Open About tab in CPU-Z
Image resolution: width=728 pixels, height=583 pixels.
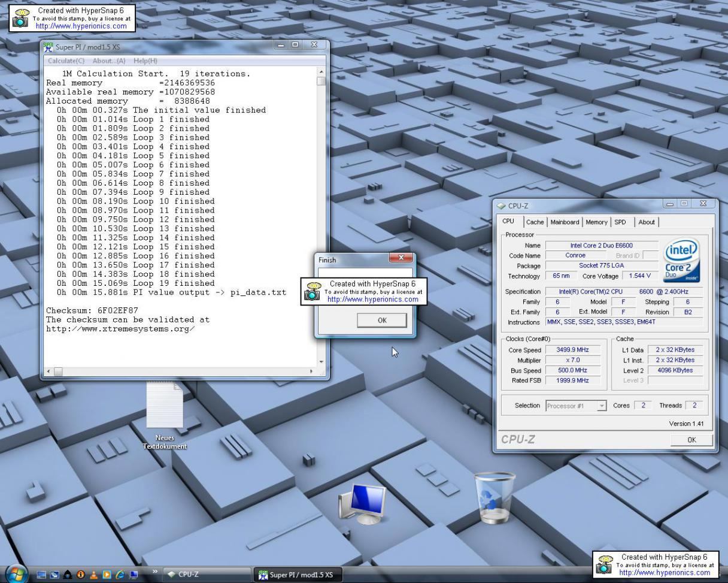coord(647,222)
